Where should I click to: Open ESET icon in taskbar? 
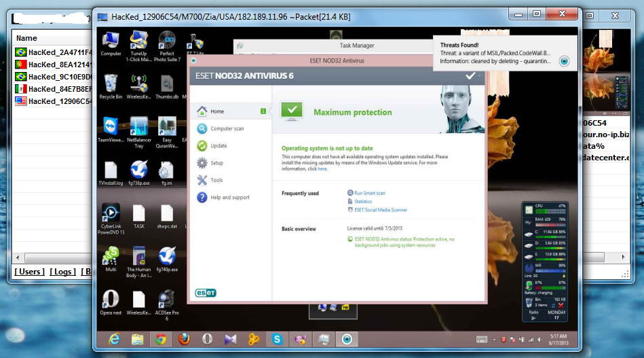pos(347,339)
